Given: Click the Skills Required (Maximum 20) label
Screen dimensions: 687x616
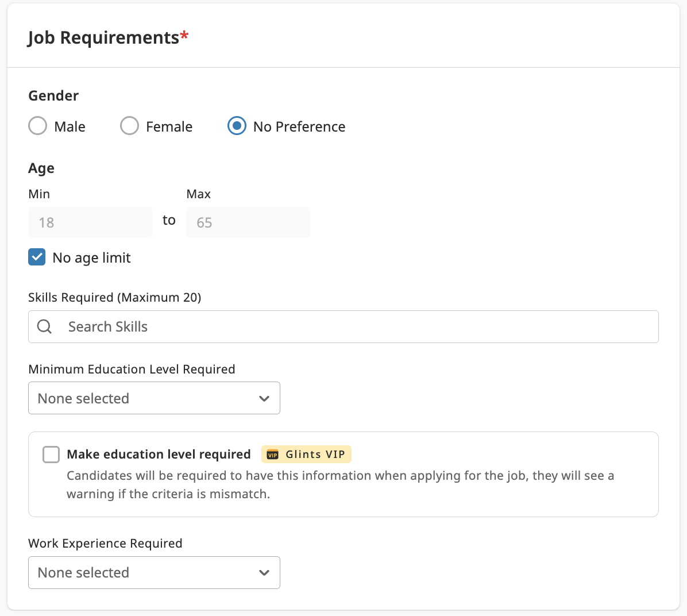Looking at the screenshot, I should tap(114, 297).
